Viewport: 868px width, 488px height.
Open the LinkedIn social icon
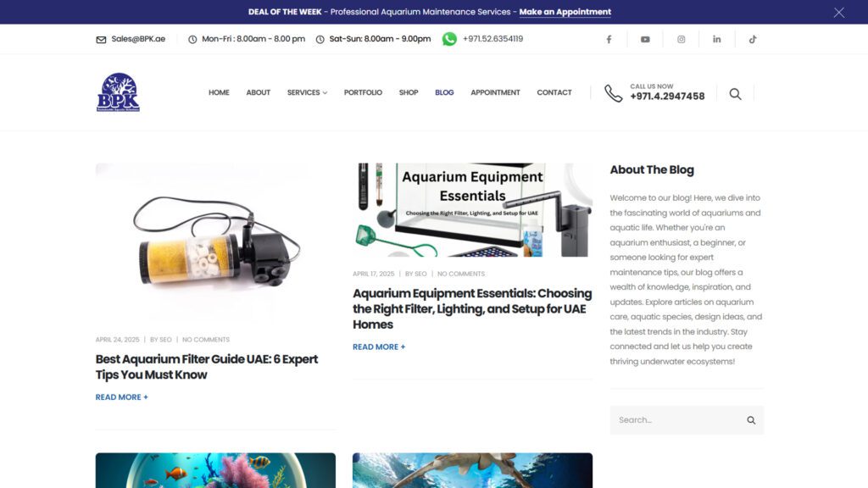716,39
